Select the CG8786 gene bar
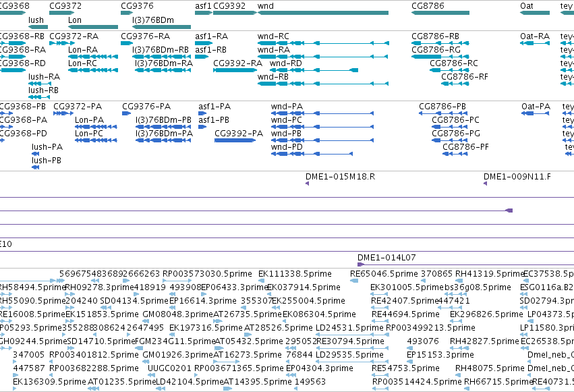This screenshot has height=392, width=574. (x=440, y=13)
